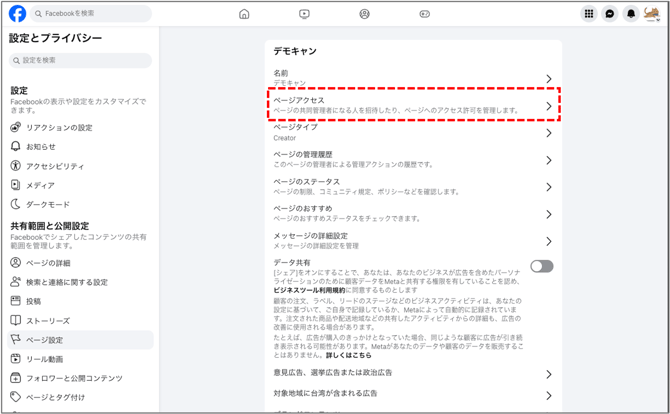
Task: Open the apps grid menu icon
Action: tap(589, 14)
